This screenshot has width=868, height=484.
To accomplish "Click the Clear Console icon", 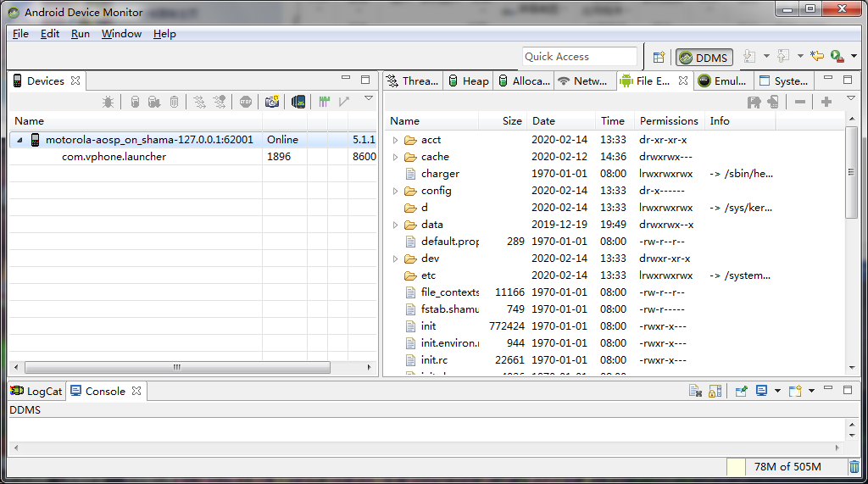I will click(x=695, y=391).
